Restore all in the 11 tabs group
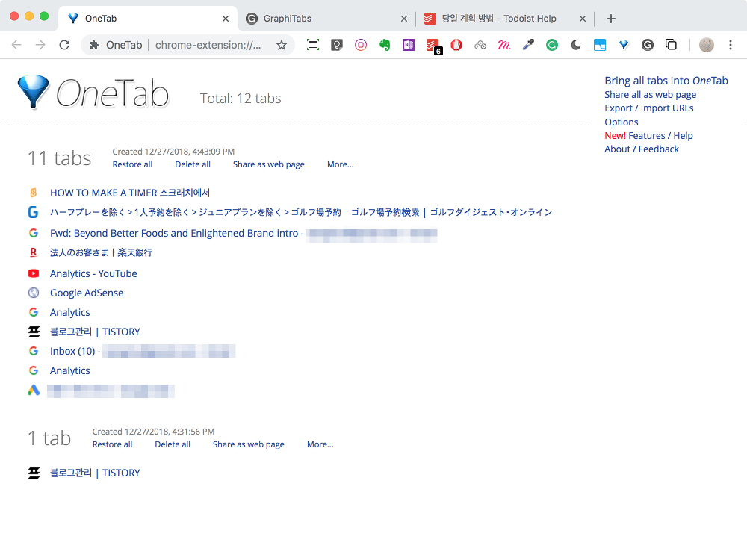747x560 pixels. click(132, 164)
